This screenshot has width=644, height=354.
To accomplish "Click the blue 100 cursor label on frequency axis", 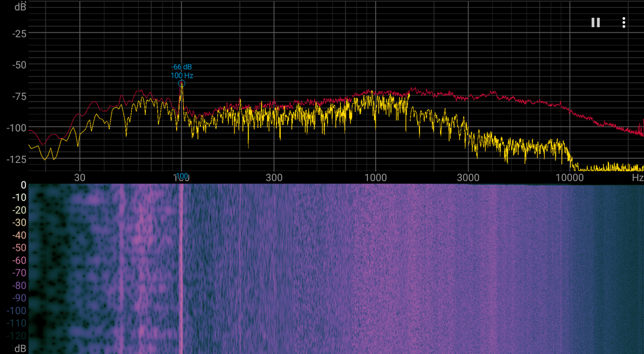I will coord(181,176).
